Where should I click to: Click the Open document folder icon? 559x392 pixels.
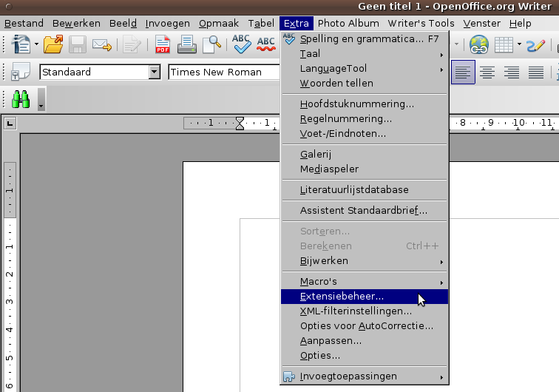tap(53, 44)
